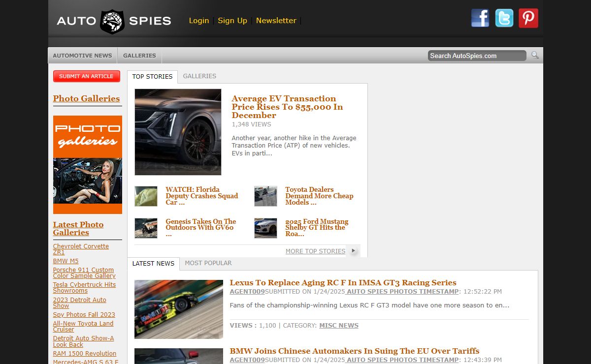Click the 1,348 VIEWS count text
Image resolution: width=591 pixels, height=364 pixels.
click(251, 124)
